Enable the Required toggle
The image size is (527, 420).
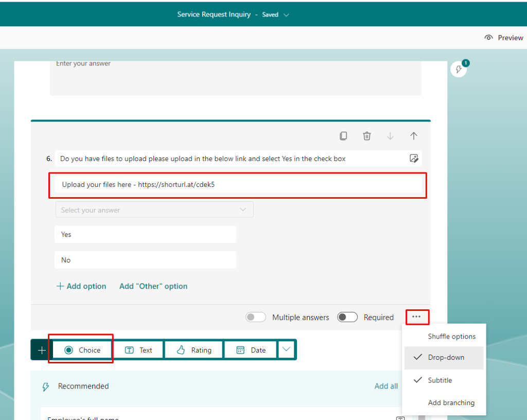(347, 318)
